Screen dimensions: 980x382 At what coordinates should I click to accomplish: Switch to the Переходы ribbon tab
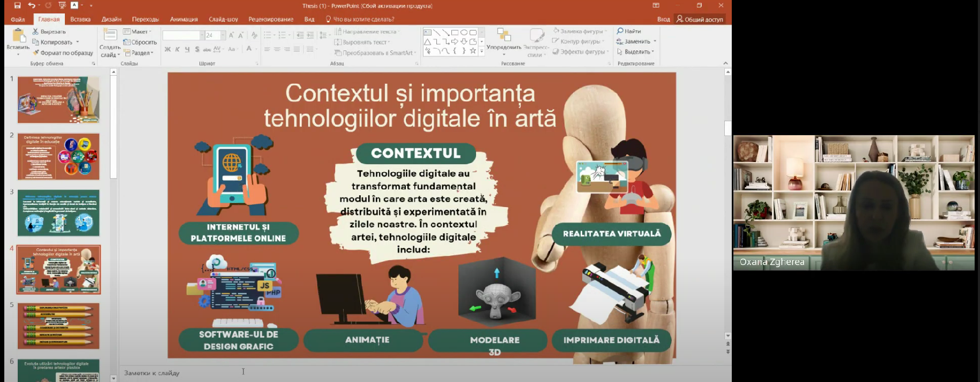145,19
